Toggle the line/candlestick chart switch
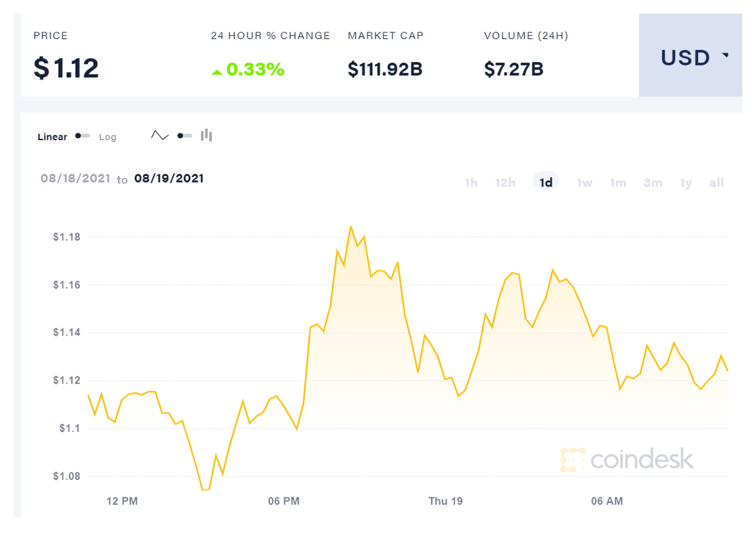Screen dimensions: 756x558 [x=184, y=135]
